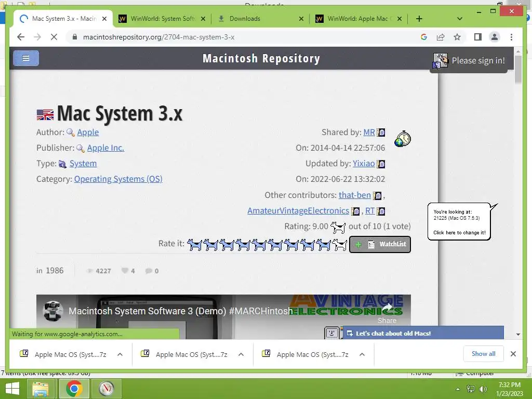Show hidden tray icons arrow
Image resolution: width=532 pixels, height=399 pixels.
coord(458,389)
